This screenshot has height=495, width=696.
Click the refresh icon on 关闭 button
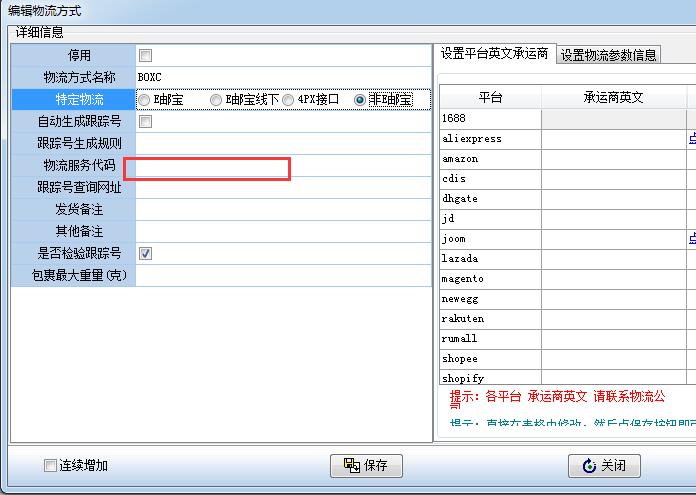tap(589, 466)
